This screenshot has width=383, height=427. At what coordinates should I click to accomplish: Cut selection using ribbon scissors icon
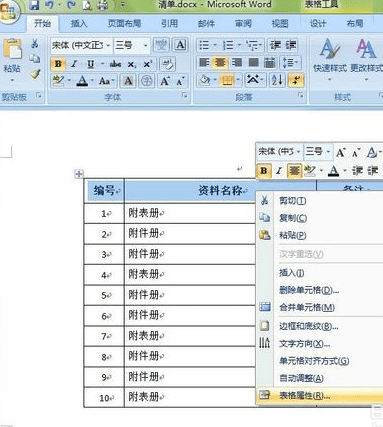click(35, 44)
